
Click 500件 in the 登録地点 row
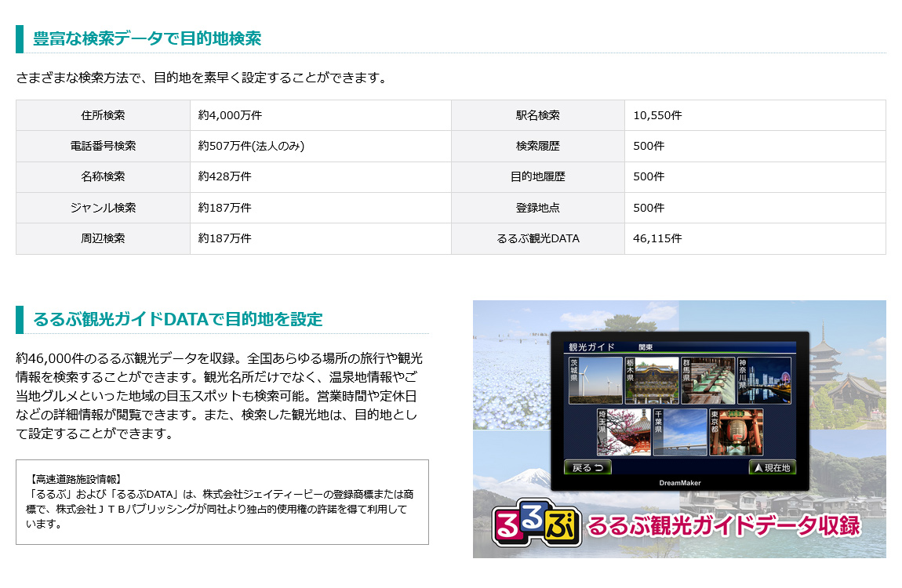click(649, 208)
